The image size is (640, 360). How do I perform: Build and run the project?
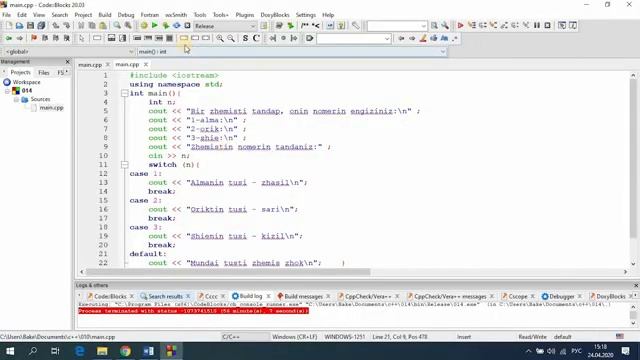tap(166, 25)
